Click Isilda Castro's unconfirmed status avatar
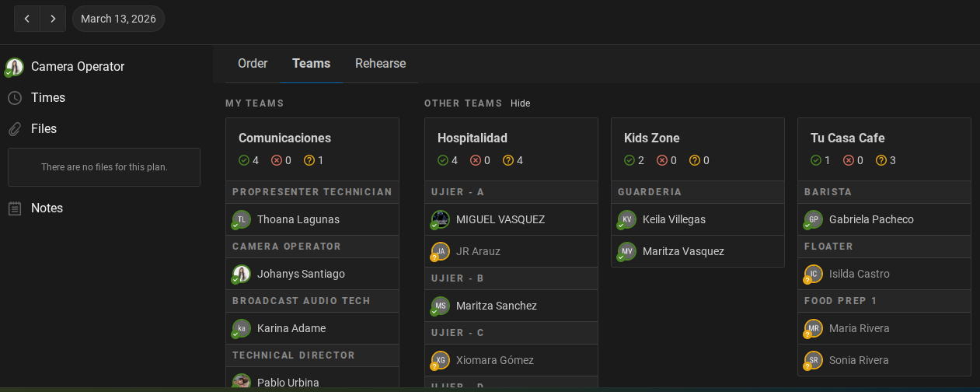980x392 pixels. tap(814, 274)
